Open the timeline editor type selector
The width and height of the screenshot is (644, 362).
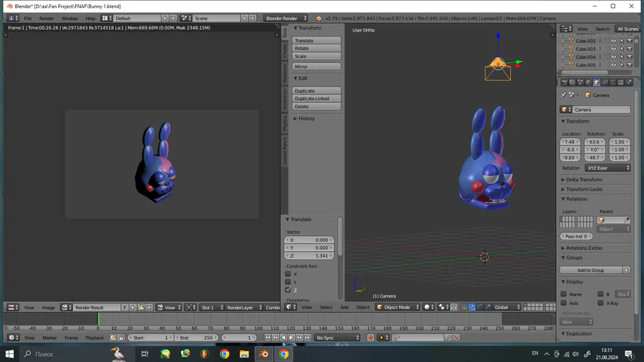tap(13, 338)
